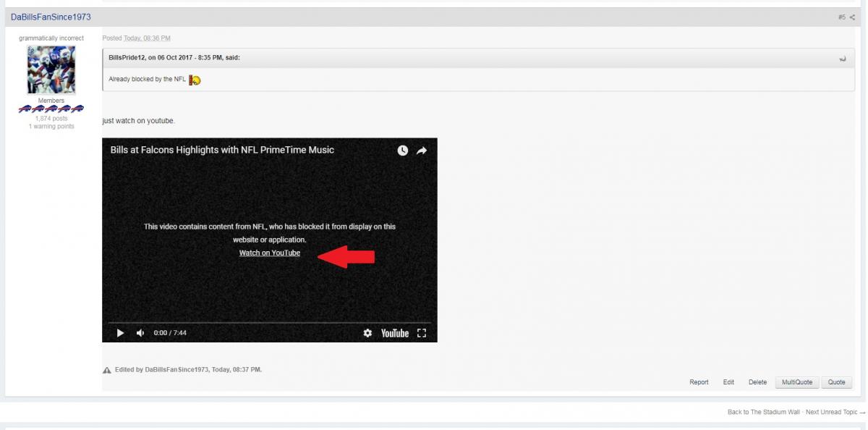Click the user avatar thumbnail
The width and height of the screenshot is (868, 430).
tap(51, 69)
